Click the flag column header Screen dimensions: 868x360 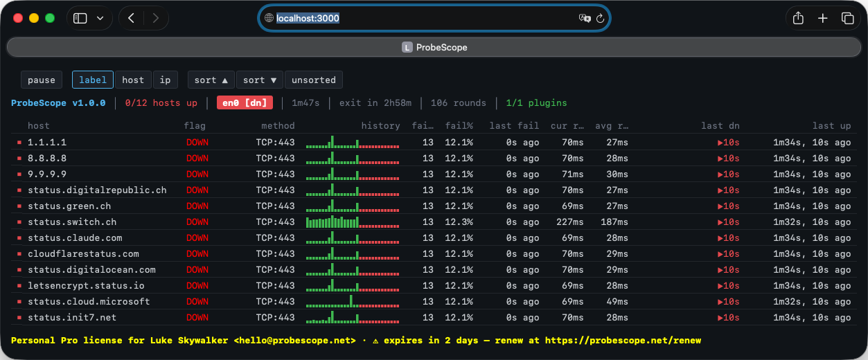195,125
